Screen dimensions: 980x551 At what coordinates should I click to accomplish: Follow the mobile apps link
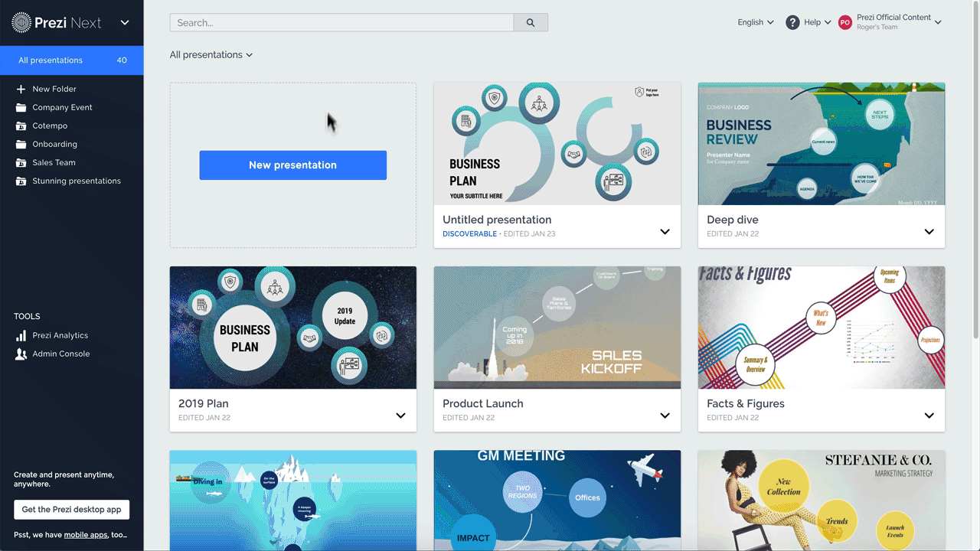(85, 535)
